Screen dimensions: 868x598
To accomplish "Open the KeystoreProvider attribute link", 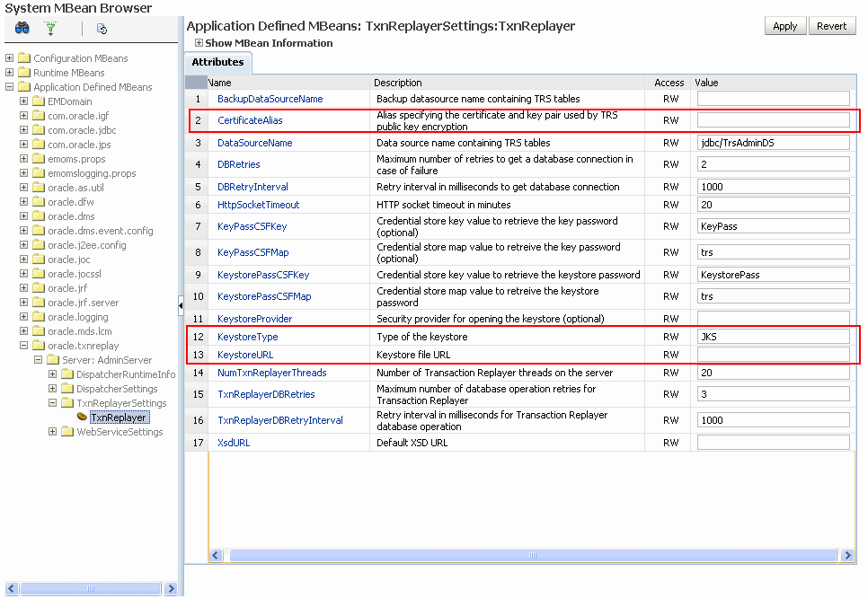I will click(254, 319).
